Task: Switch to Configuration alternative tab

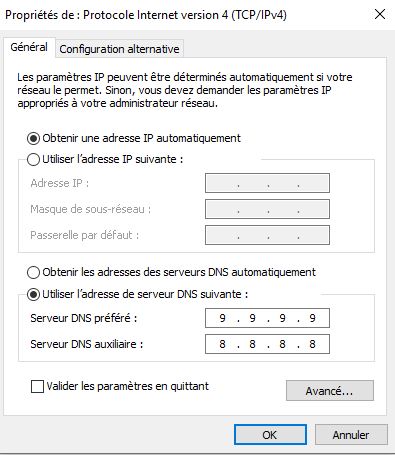Action: (x=119, y=49)
